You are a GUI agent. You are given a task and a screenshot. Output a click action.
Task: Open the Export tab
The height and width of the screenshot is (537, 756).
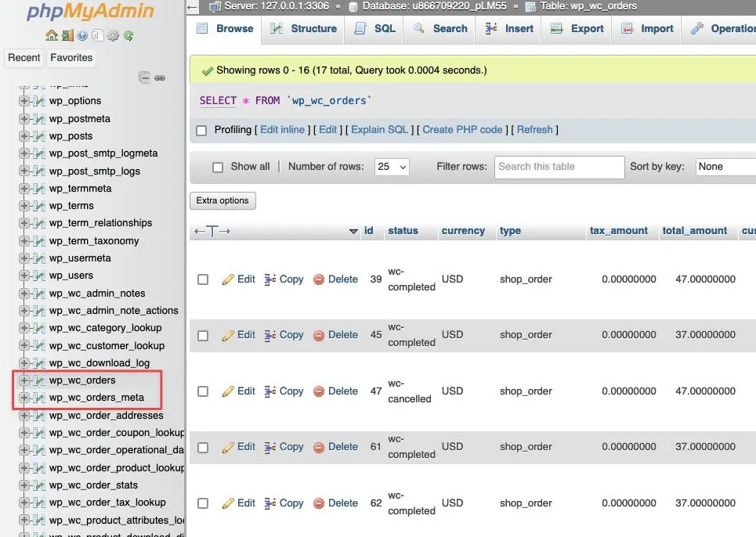[577, 29]
